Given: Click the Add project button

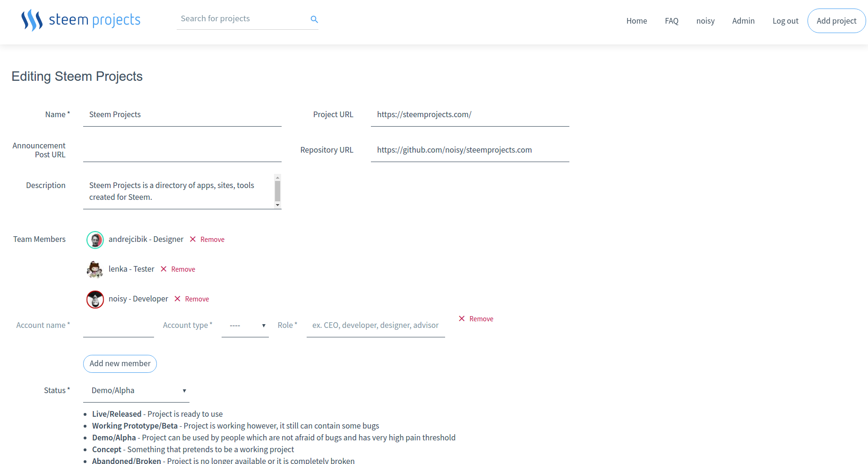Looking at the screenshot, I should (x=836, y=21).
